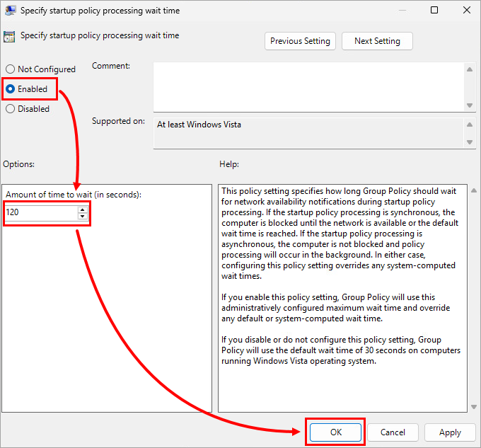
Task: Select the Disabled radio button
Action: pyautogui.click(x=11, y=109)
